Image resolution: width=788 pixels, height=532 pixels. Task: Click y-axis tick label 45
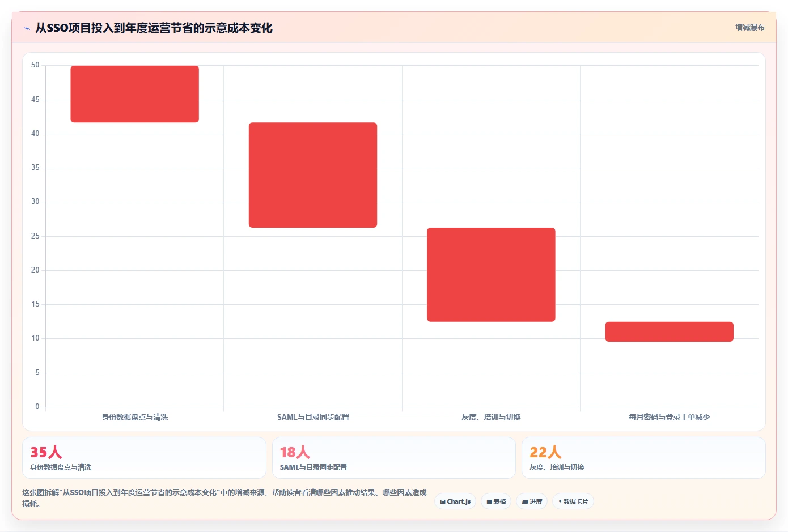(35, 100)
